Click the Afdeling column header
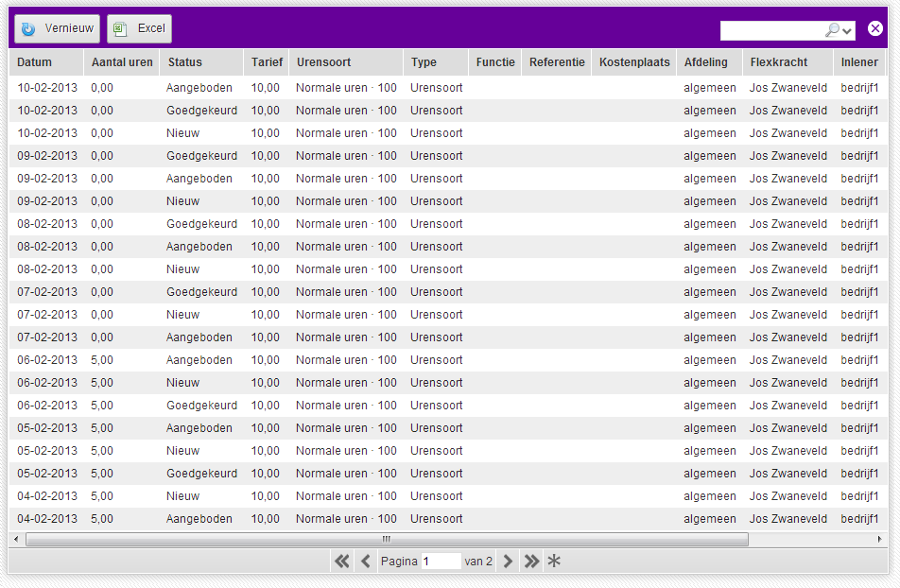 click(709, 62)
